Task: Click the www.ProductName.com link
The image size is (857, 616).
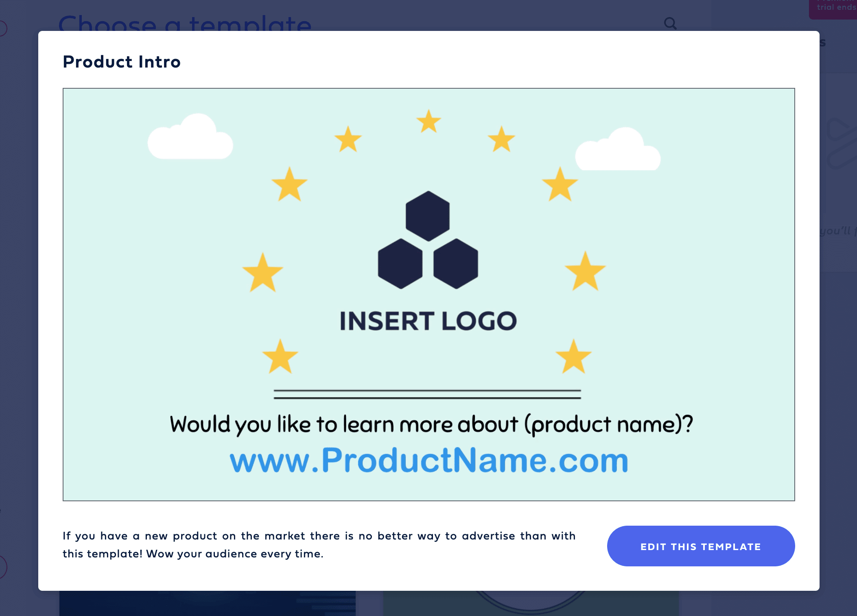Action: (x=429, y=460)
